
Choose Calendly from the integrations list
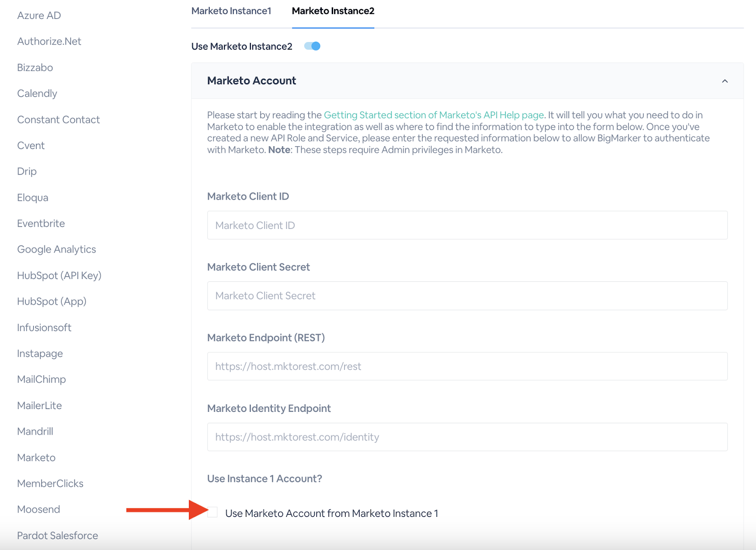(37, 94)
